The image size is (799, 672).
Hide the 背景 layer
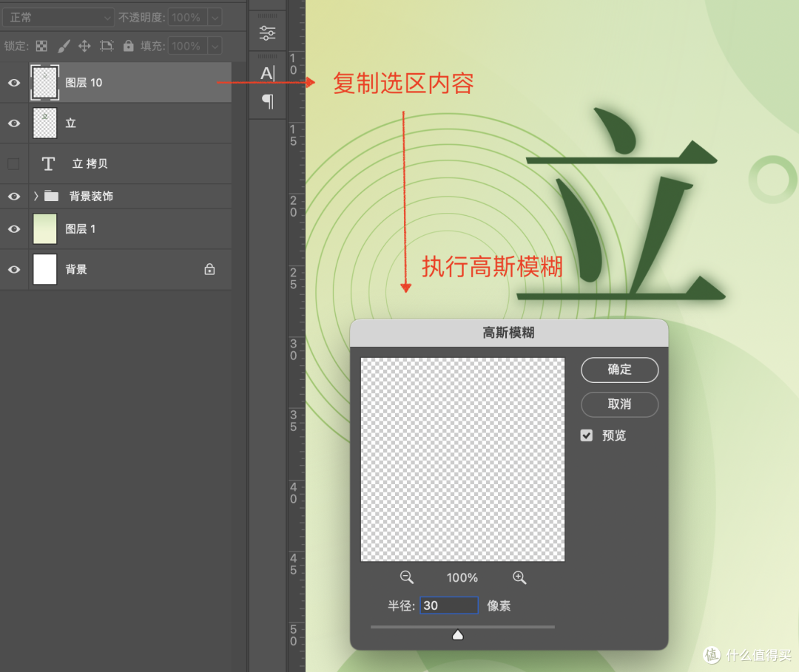coord(14,269)
